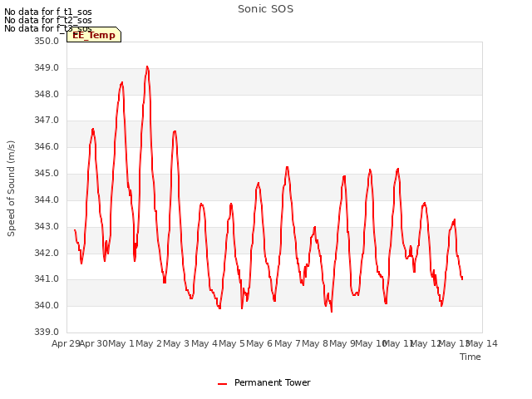This screenshot has width=532, height=399.
Task: Click the May 7 x-axis date label
Action: coord(288,343)
